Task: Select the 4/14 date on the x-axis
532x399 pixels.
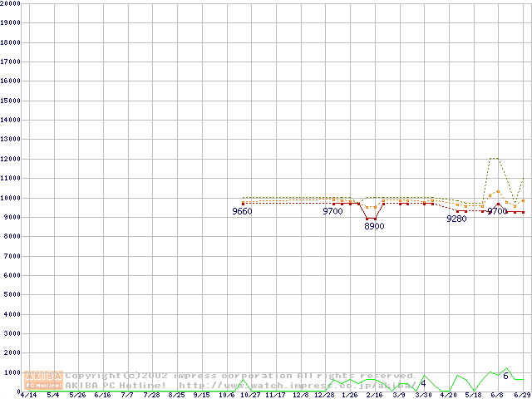Action: (27, 396)
